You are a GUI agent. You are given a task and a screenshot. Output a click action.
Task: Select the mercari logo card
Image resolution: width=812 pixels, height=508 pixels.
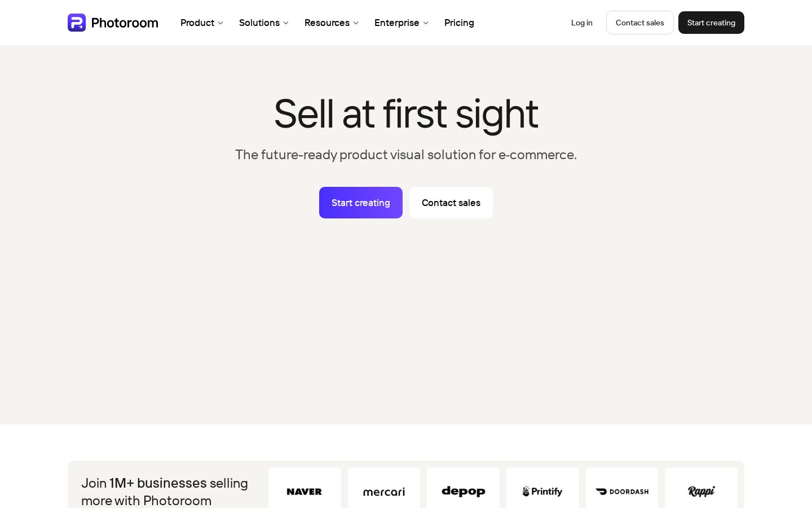384,488
